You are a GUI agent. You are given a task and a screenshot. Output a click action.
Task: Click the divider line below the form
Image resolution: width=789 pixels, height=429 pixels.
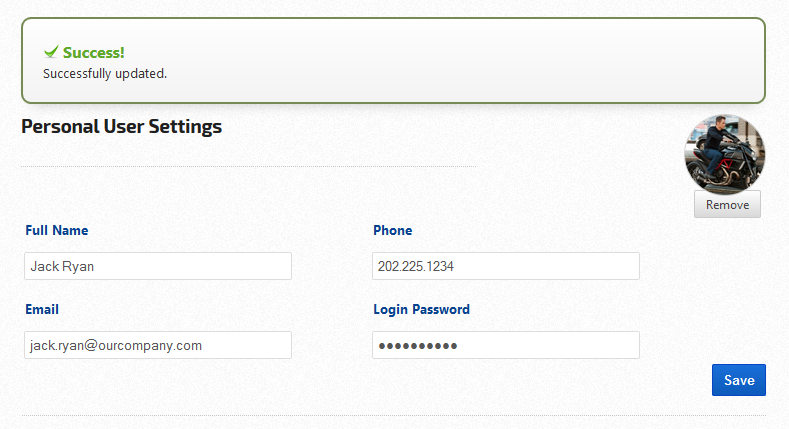[x=393, y=415]
